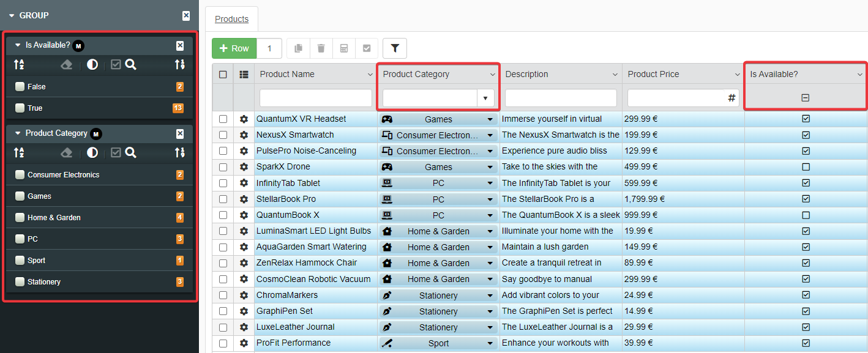The width and height of the screenshot is (868, 353).
Task: Collapse the GROUP panel with its triangle
Action: 12,16
